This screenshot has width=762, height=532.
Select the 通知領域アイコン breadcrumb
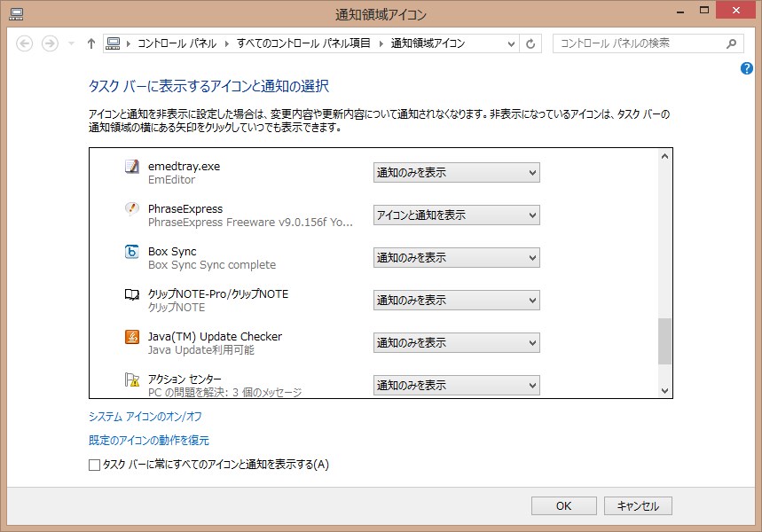tap(428, 43)
